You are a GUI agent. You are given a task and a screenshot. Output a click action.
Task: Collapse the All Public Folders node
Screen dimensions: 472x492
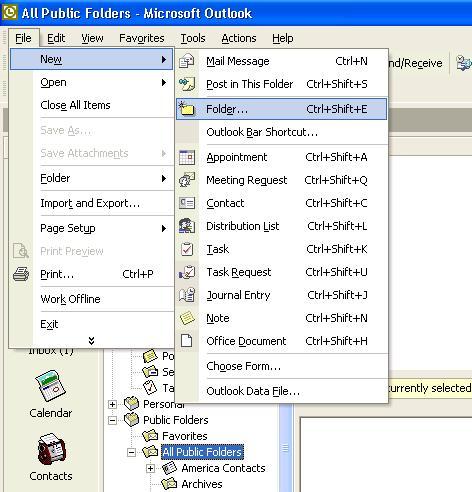coord(132,452)
